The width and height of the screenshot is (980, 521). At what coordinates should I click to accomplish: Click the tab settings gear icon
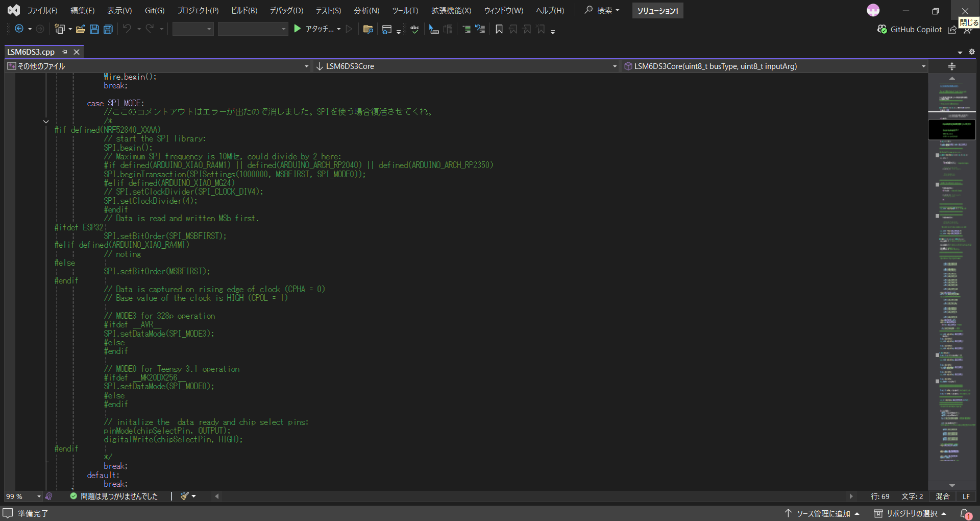coord(972,52)
